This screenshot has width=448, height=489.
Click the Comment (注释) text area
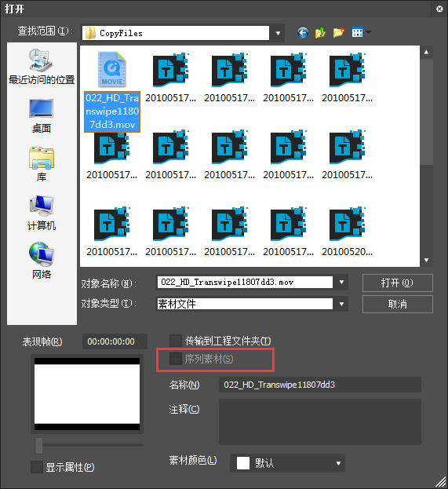click(320, 421)
